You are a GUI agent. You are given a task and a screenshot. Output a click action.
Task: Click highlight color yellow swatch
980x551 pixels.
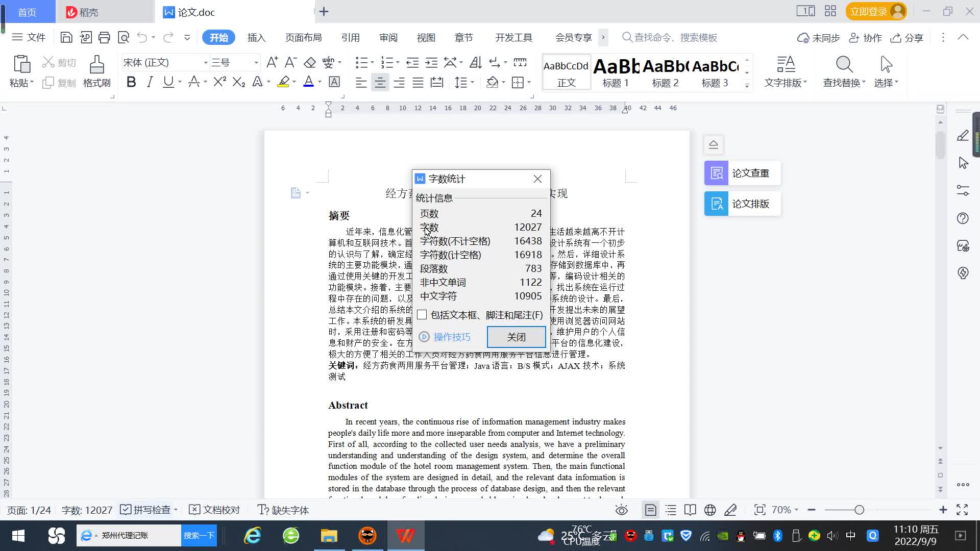pyautogui.click(x=283, y=82)
